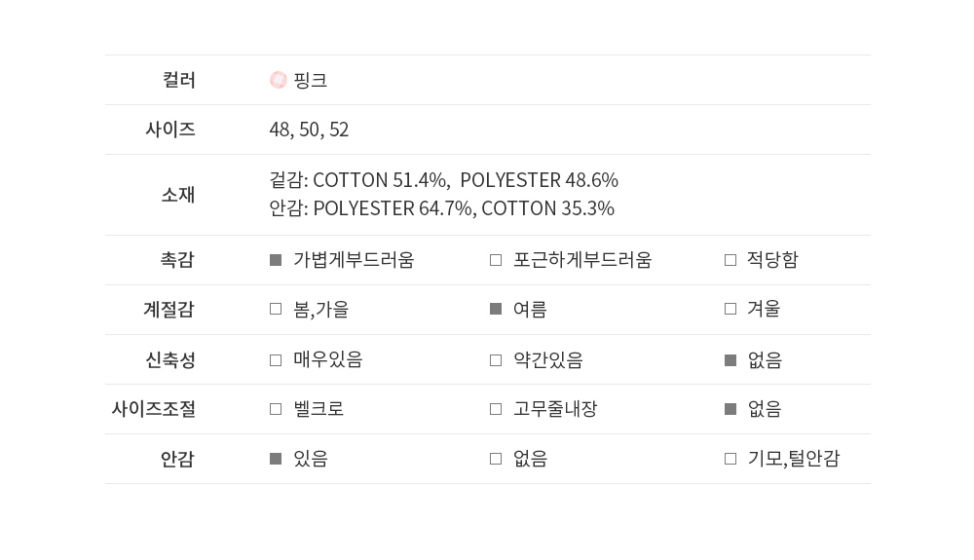This screenshot has height=560, width=974.
Task: Toggle the 없음 checkbox in 신축성 row
Action: point(730,360)
